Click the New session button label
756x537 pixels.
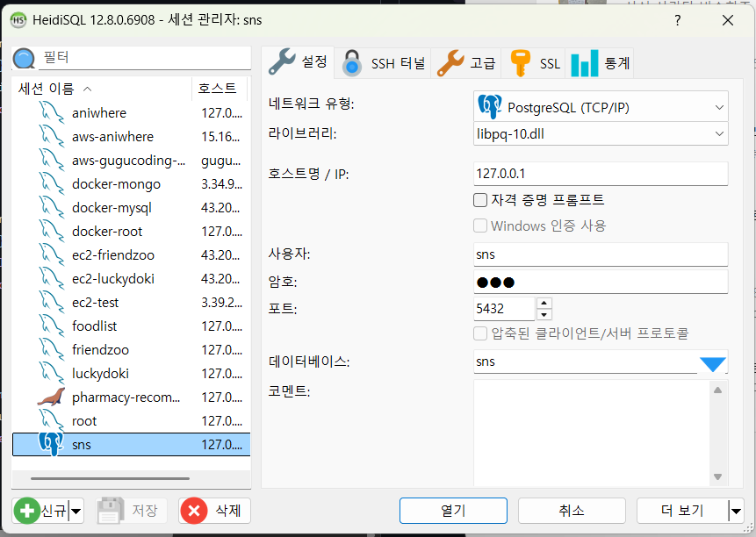[x=54, y=511]
